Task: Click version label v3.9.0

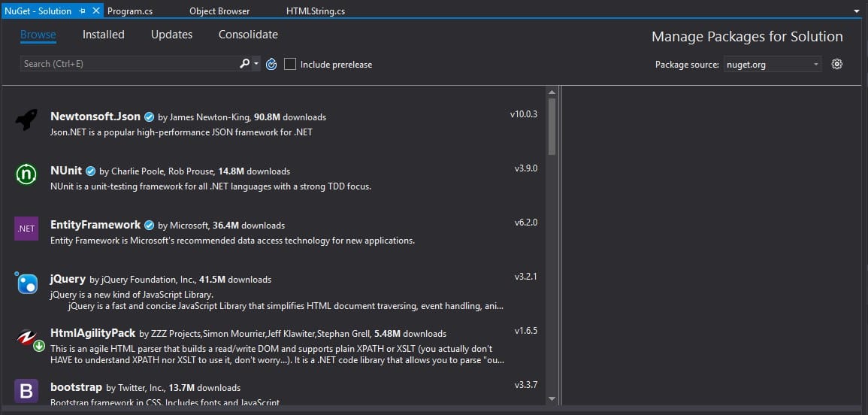Action: coord(526,168)
